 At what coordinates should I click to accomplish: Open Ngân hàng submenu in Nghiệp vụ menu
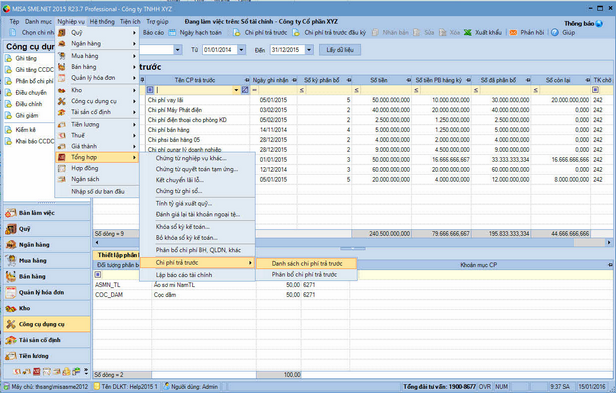click(97, 44)
